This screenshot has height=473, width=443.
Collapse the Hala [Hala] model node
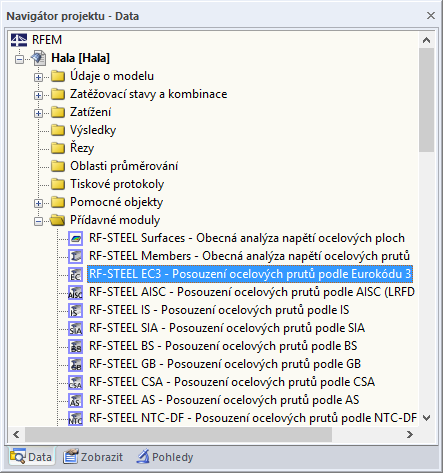pyautogui.click(x=20, y=59)
